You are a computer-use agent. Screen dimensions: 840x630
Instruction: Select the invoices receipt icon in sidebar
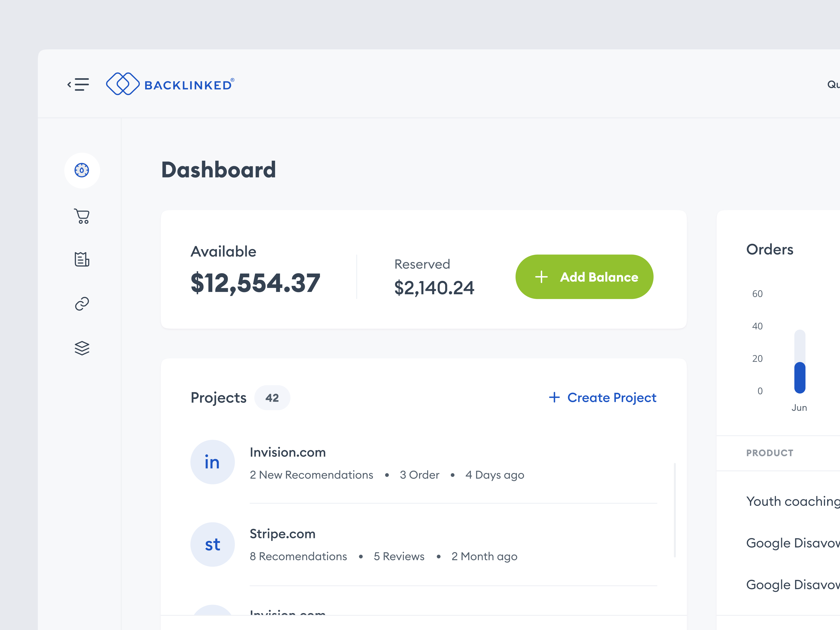82,259
